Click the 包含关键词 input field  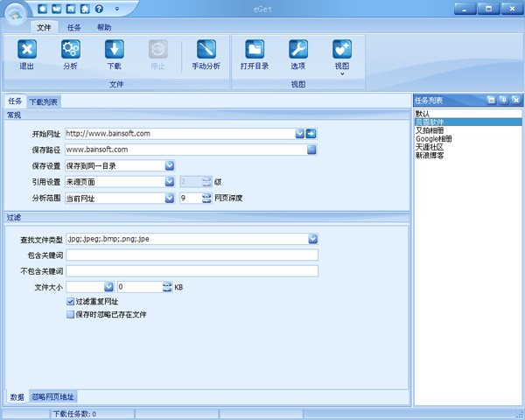click(192, 255)
